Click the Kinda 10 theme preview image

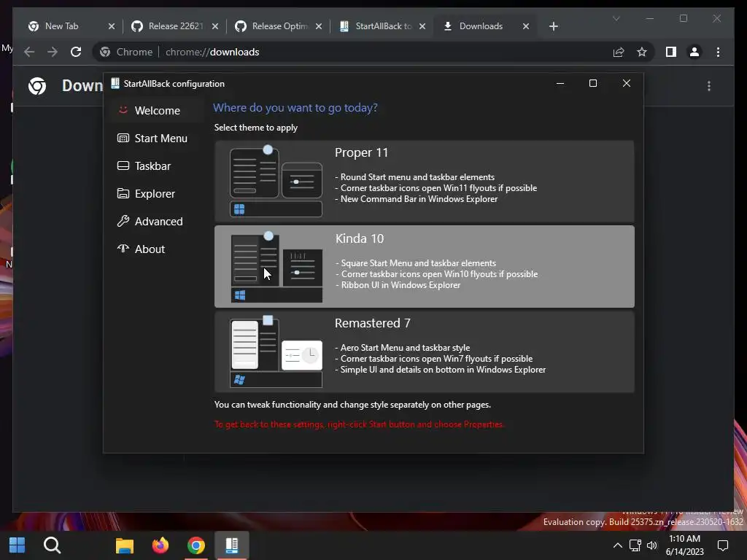click(276, 267)
